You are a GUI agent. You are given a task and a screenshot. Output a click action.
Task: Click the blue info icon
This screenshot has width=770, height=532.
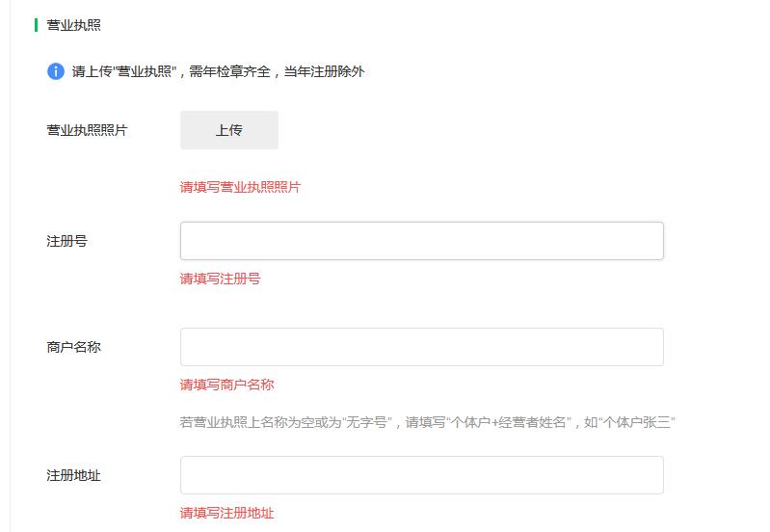click(x=56, y=71)
